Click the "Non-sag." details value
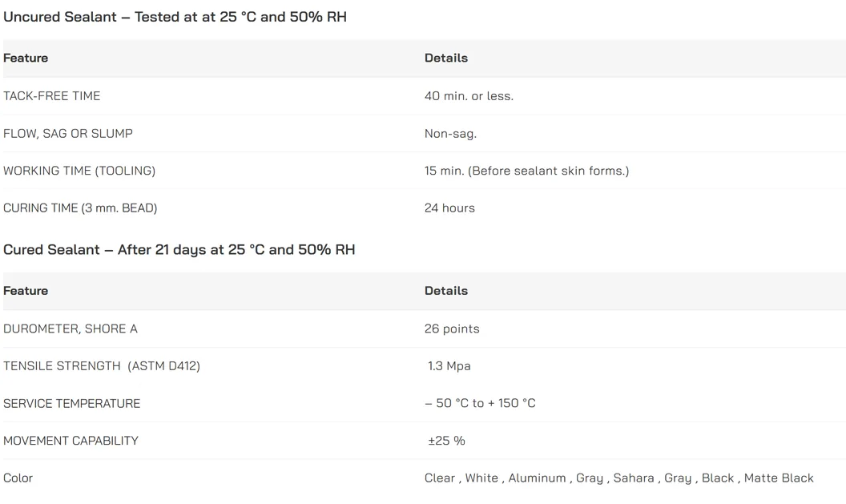Screen dimensions: 846x504 pyautogui.click(x=450, y=133)
